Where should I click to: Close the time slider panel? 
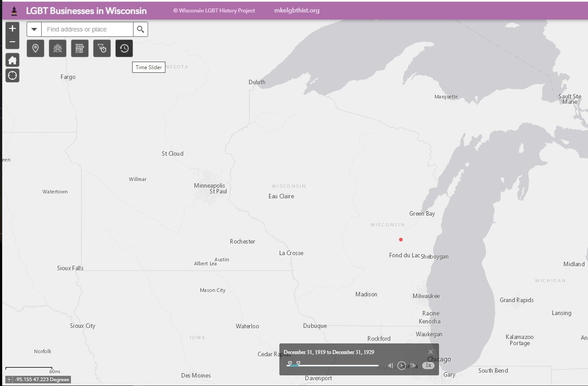point(430,352)
